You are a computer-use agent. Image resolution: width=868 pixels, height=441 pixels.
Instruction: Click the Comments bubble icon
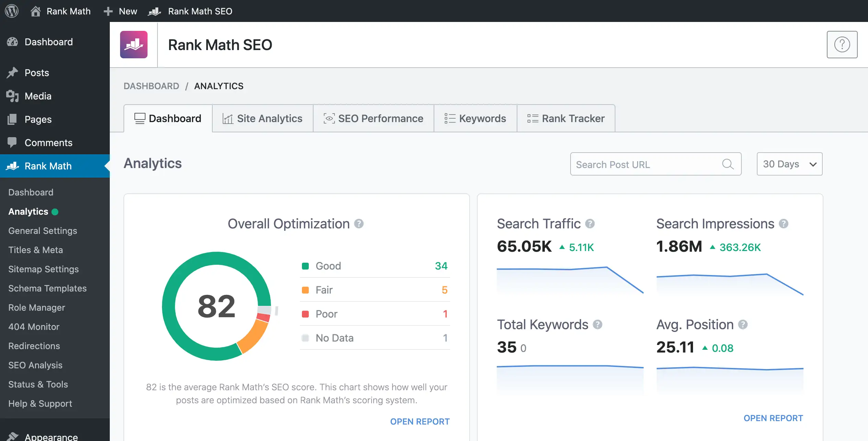[x=12, y=143]
